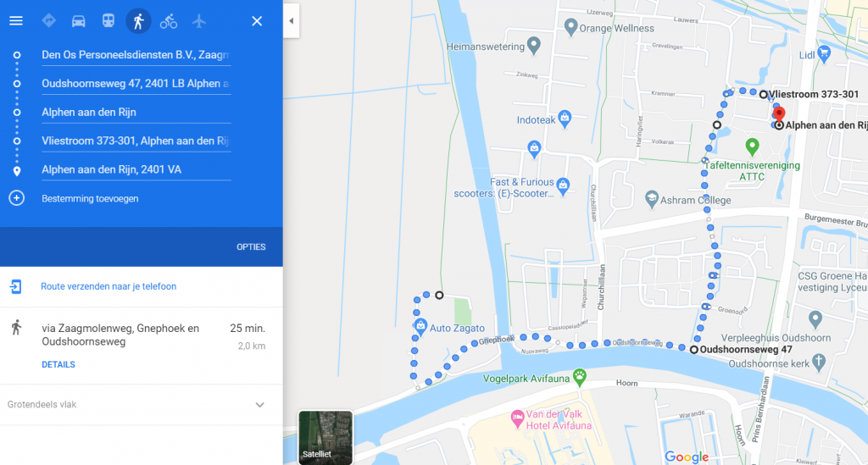Collapse the side panel with arrow
Image resolution: width=868 pixels, height=465 pixels.
pyautogui.click(x=292, y=21)
